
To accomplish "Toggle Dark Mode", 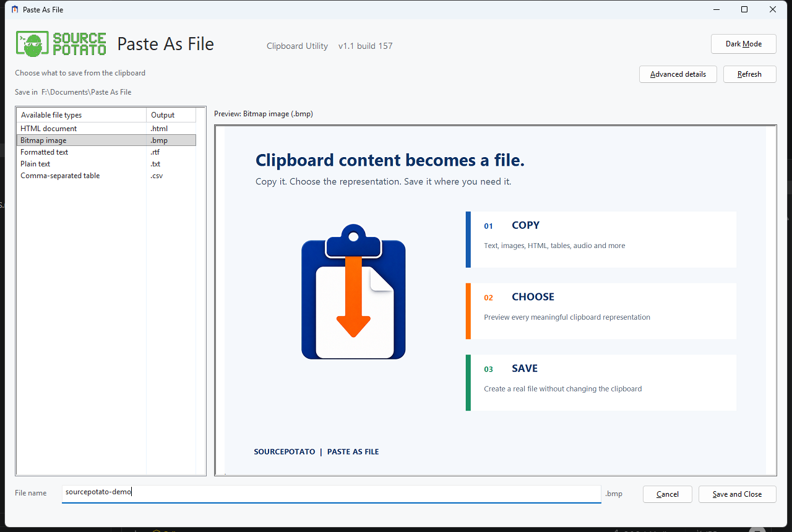I will click(x=743, y=44).
